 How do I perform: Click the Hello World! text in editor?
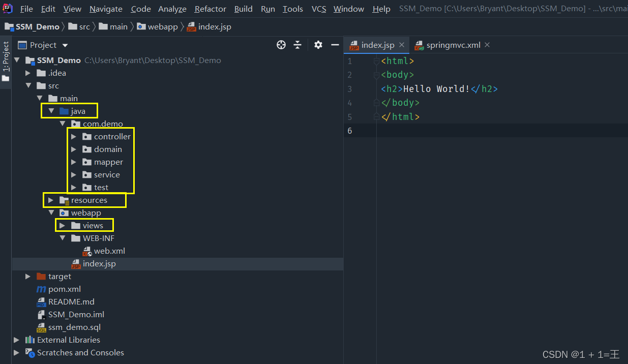437,89
